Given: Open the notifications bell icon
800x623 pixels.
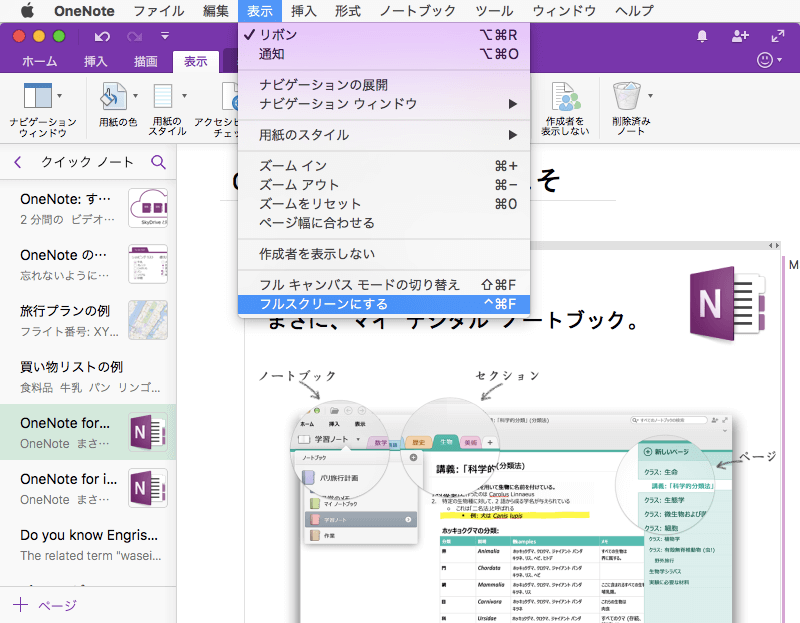Looking at the screenshot, I should tap(702, 36).
